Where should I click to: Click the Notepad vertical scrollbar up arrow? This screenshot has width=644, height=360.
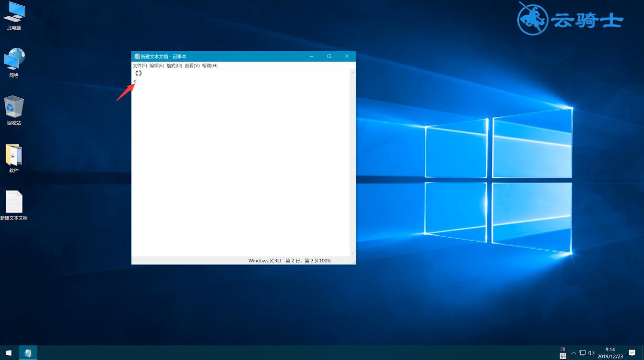tap(353, 72)
